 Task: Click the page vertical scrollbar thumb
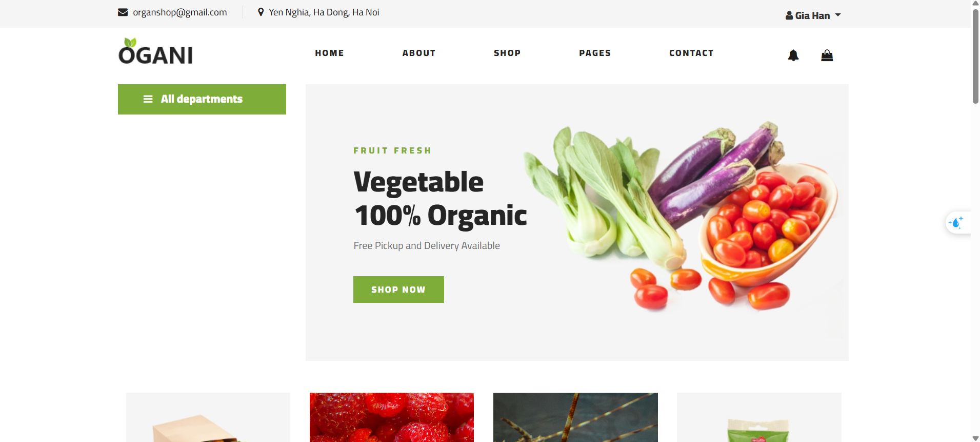pos(975,56)
